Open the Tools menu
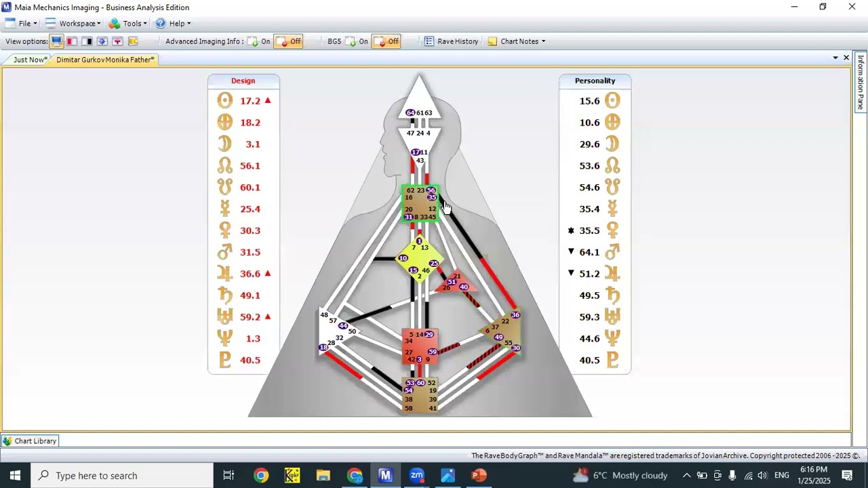The height and width of the screenshot is (488, 868). coord(127,23)
